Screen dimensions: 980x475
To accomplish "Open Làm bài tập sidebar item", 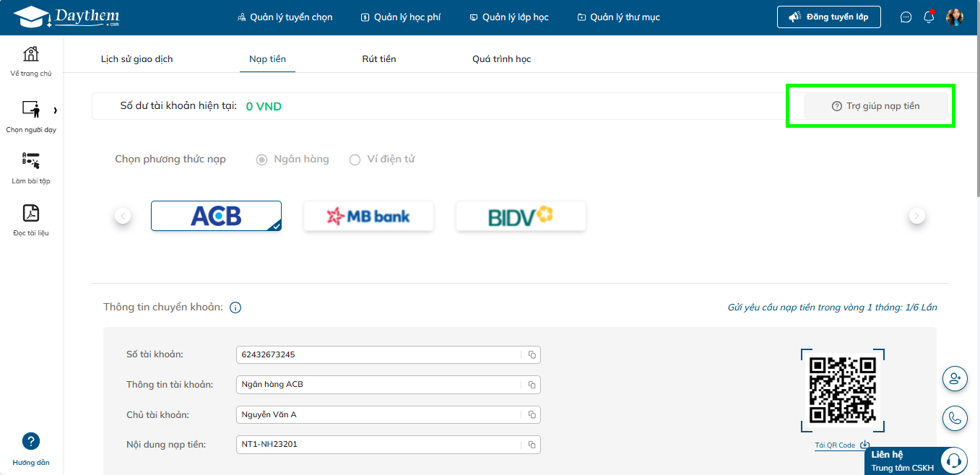I will coord(31,167).
